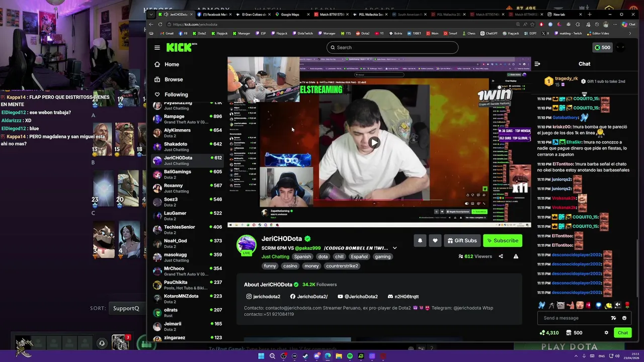Select the casino tag

(x=290, y=266)
